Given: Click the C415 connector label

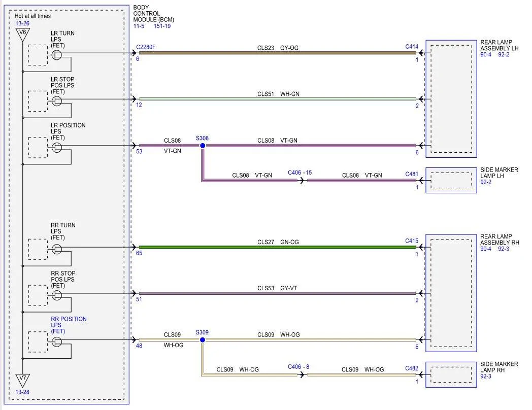Looking at the screenshot, I should 412,241.
